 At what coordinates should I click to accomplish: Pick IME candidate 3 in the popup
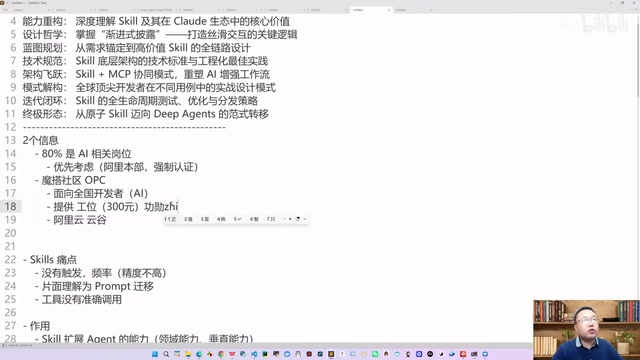pyautogui.click(x=205, y=219)
